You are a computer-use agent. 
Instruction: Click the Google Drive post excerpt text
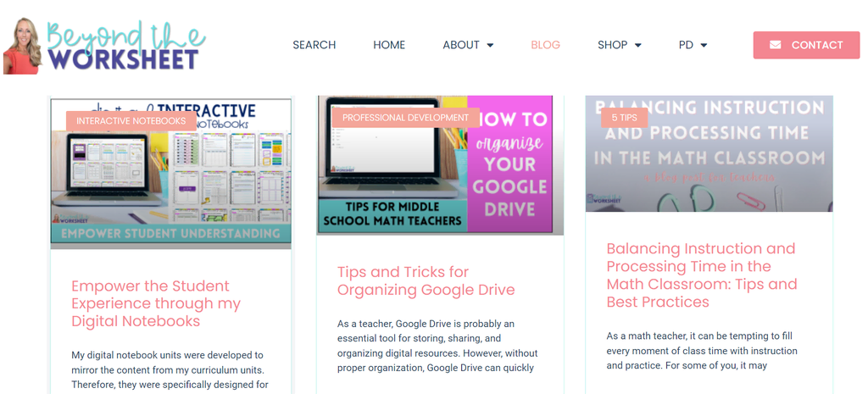tap(437, 346)
